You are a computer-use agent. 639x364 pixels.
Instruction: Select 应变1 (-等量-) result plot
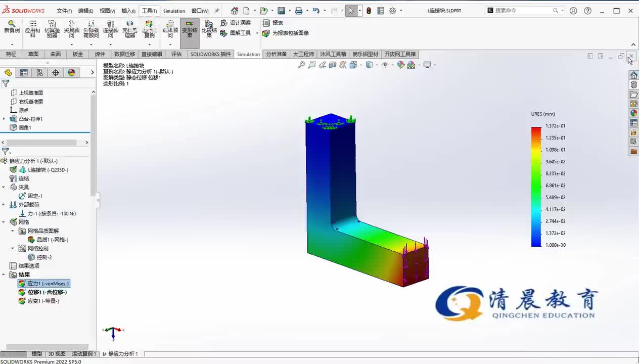click(x=39, y=301)
